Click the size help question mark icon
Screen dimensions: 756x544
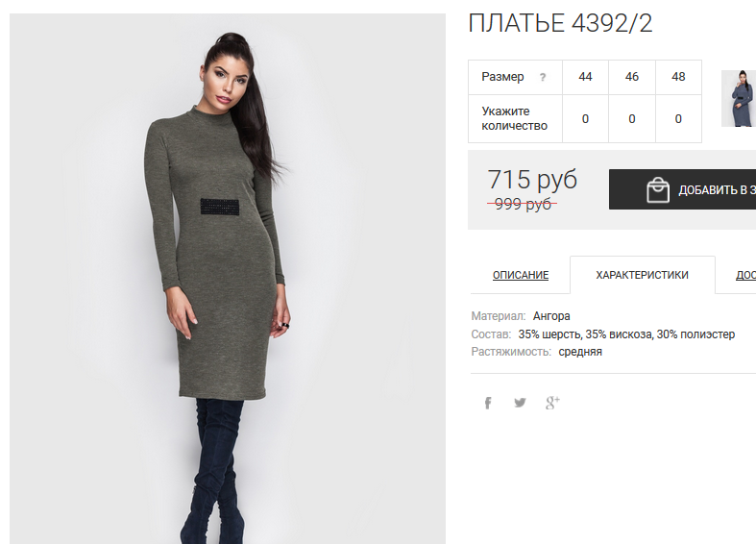(x=543, y=77)
